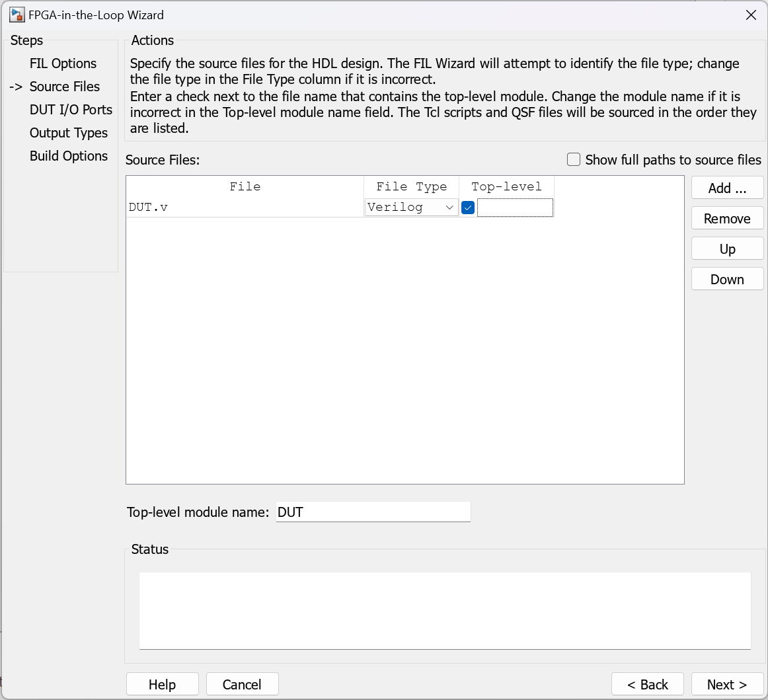This screenshot has height=700, width=768.
Task: Select the DUT I/O Ports step
Action: (71, 110)
